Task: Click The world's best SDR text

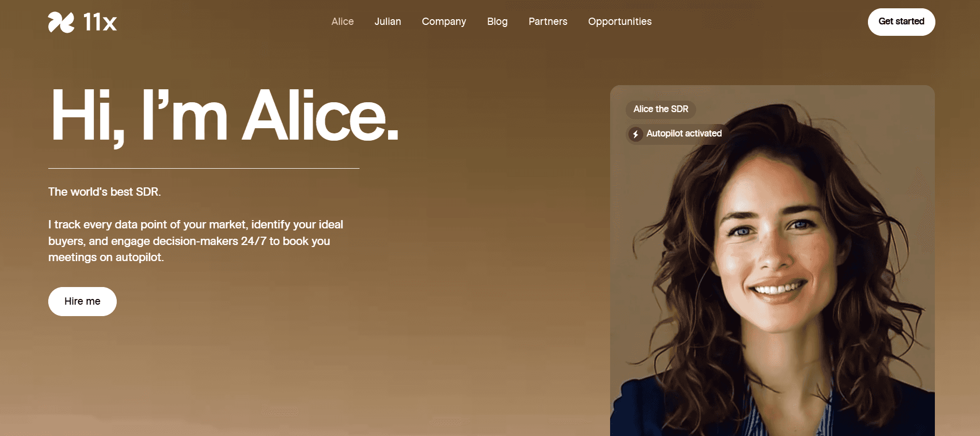Action: (x=104, y=192)
